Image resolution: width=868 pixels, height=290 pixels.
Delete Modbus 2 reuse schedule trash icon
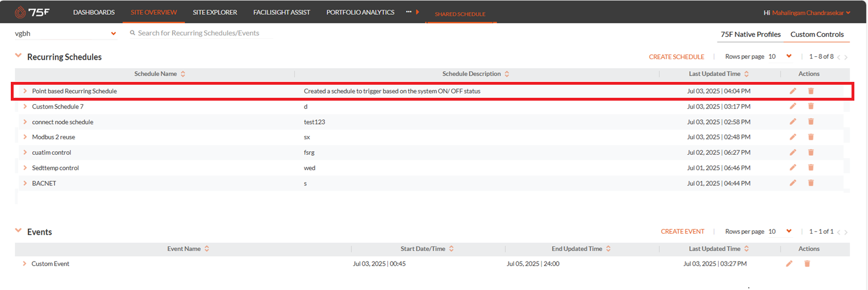[811, 137]
